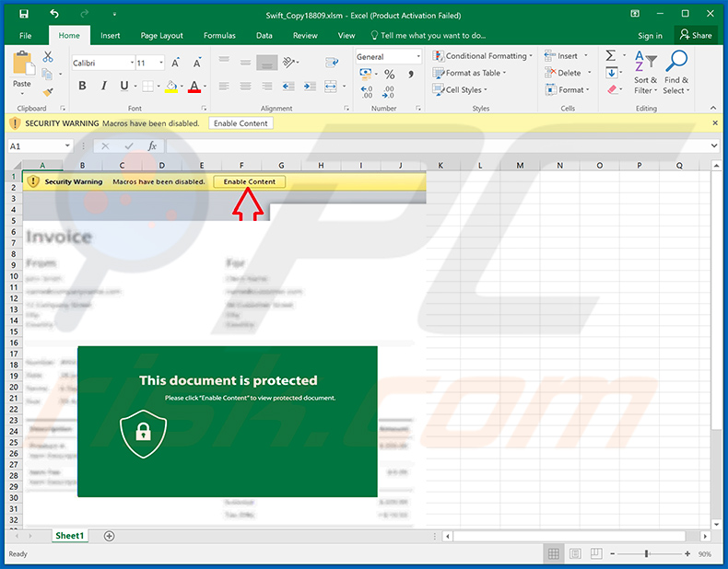Toggle Center horizontal alignment
The height and width of the screenshot is (569, 728).
(x=246, y=87)
